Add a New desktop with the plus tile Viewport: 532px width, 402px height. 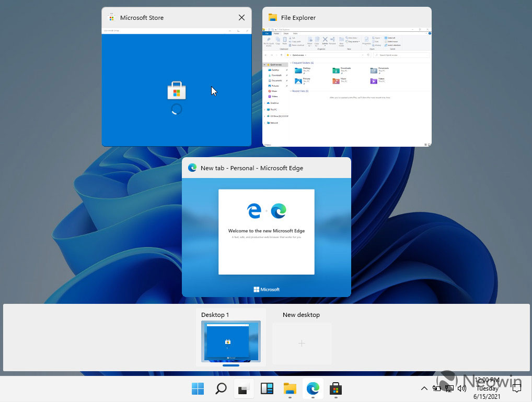point(302,343)
